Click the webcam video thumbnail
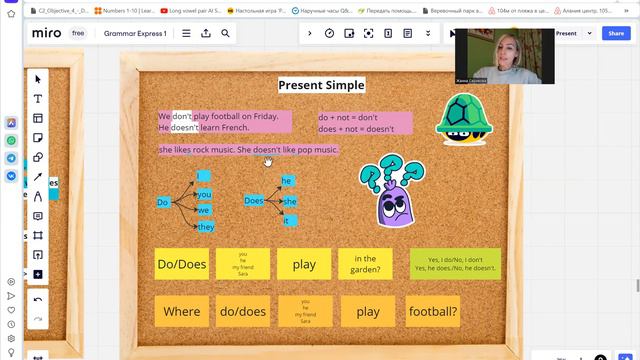 click(504, 56)
